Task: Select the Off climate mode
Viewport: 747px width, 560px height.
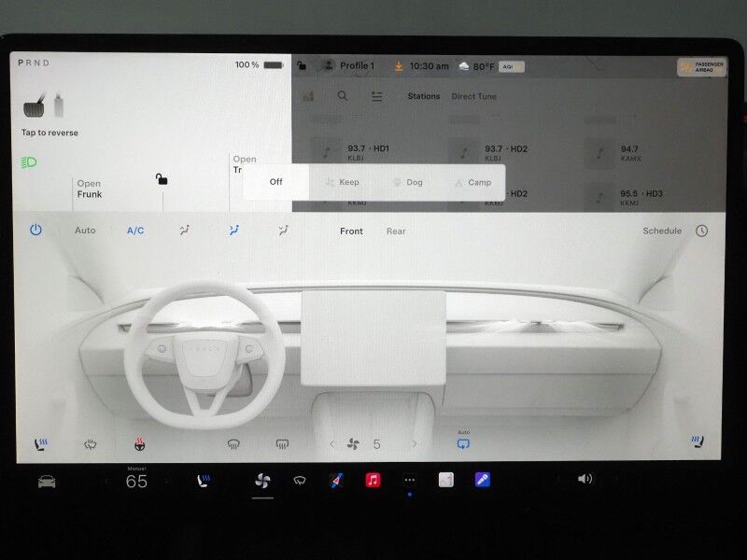Action: click(x=276, y=182)
